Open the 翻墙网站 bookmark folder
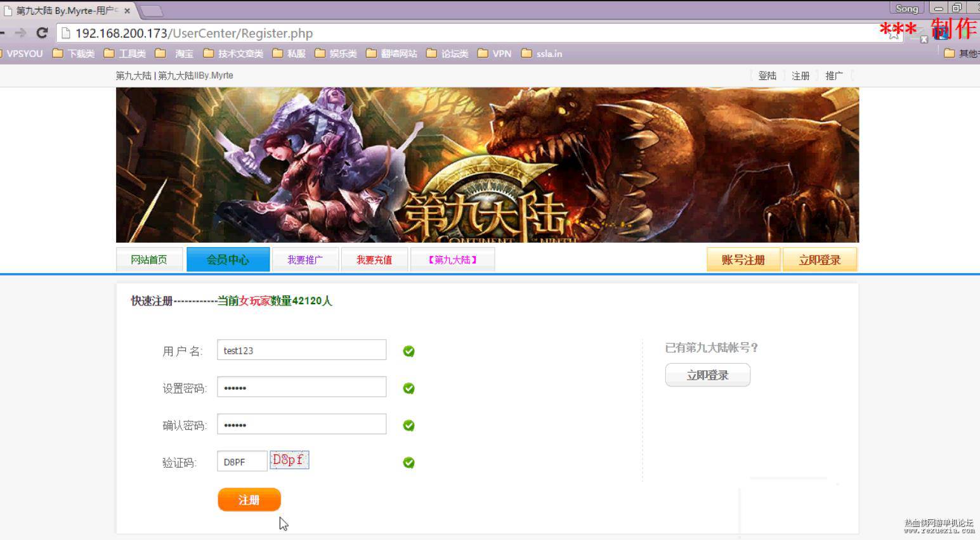This screenshot has height=540, width=980. tap(392, 54)
